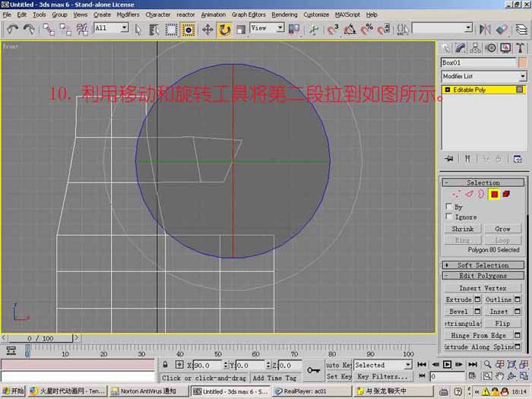The image size is (532, 399).
Task: Click the Undo arrow icon
Action: [13, 30]
